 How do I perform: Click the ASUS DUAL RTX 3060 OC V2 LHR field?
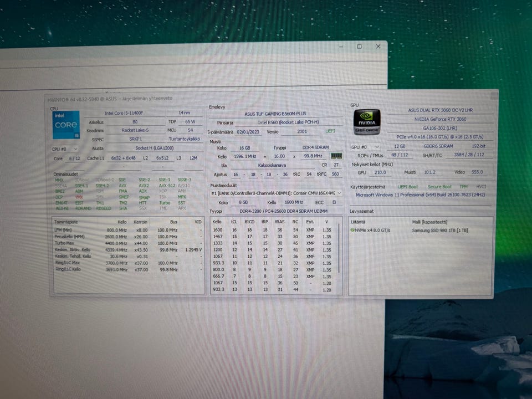click(x=440, y=110)
